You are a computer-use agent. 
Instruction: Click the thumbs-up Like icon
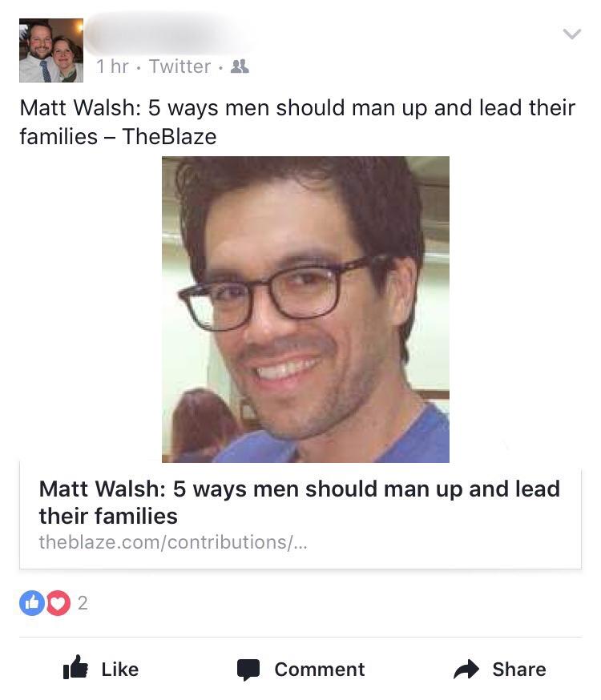coord(75,667)
